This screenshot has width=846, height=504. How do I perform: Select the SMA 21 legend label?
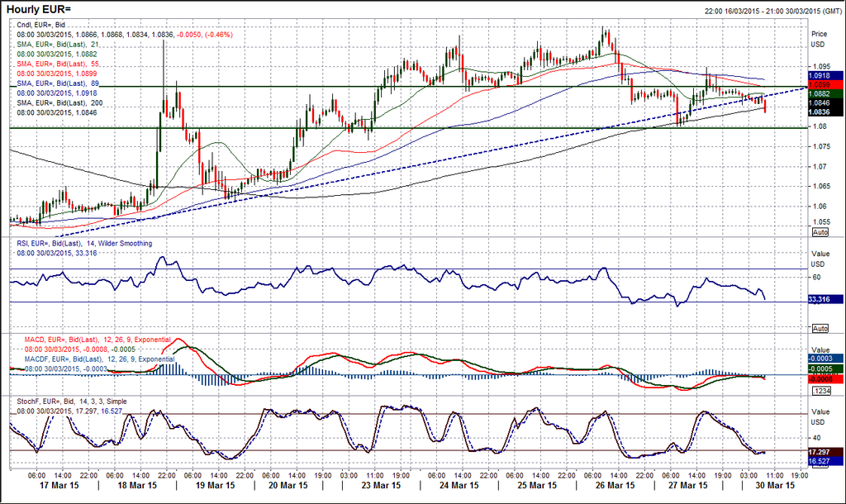(58, 45)
